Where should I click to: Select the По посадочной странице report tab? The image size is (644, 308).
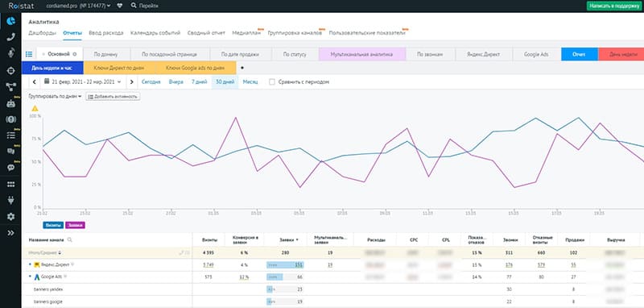[x=170, y=54]
